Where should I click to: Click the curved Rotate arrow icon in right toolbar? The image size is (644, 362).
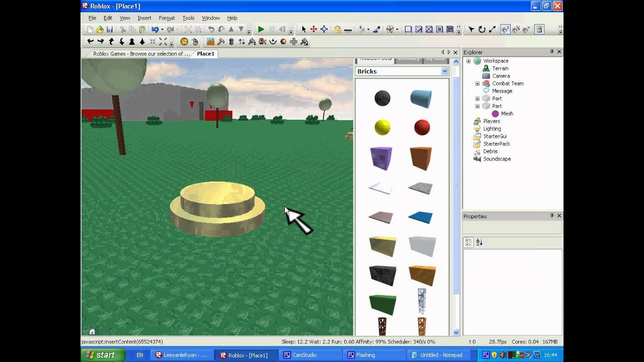[482, 30]
